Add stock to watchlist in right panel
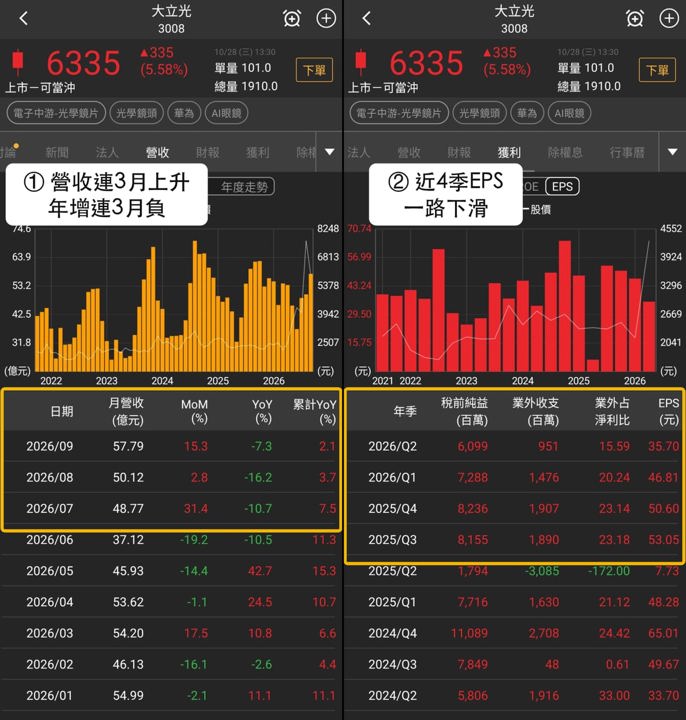The width and height of the screenshot is (686, 720). tap(669, 18)
